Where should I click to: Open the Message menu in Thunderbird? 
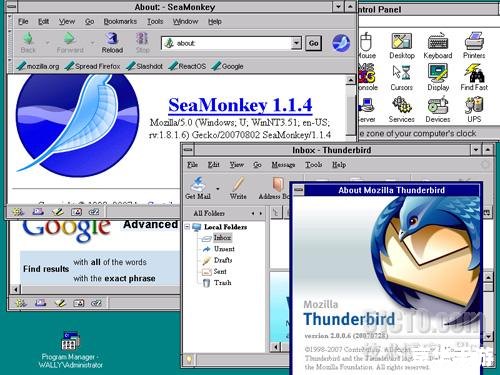(x=283, y=165)
